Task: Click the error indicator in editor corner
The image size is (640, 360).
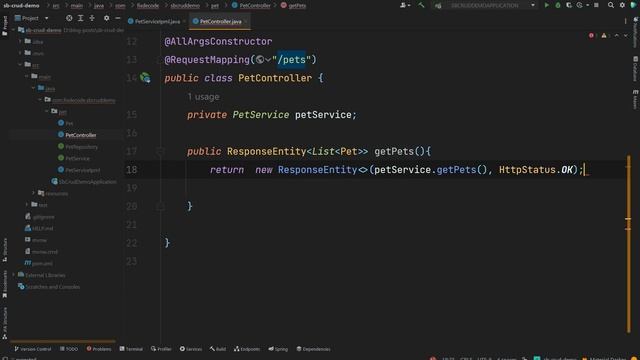Action: 591,36
